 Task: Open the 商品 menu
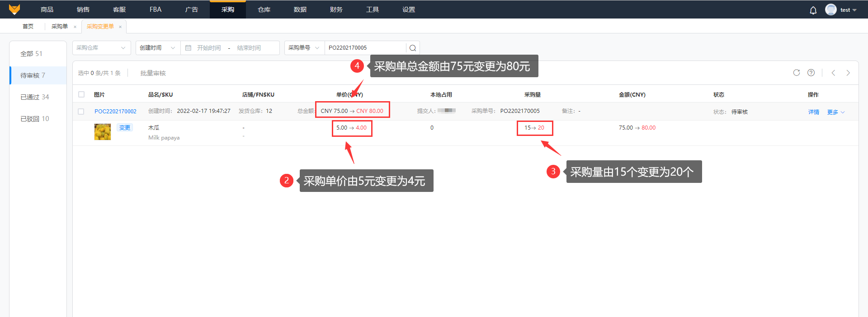(47, 9)
